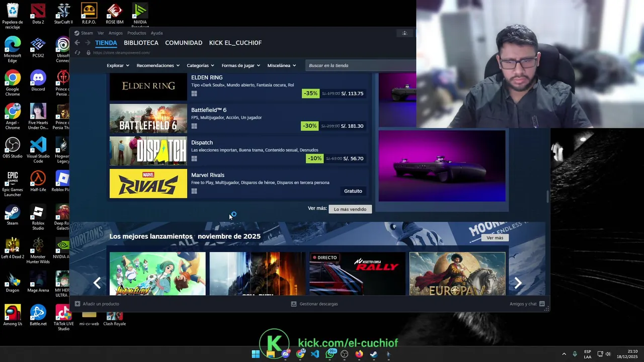Image resolution: width=644 pixels, height=362 pixels.
Task: Open the ROSE IBM desktop shortcut
Action: pos(115,14)
